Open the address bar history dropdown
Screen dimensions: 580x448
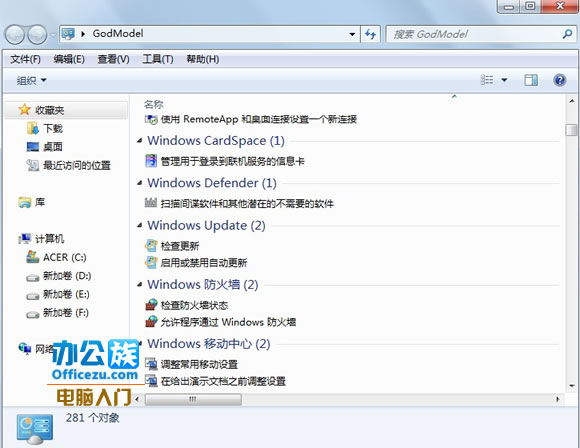352,34
